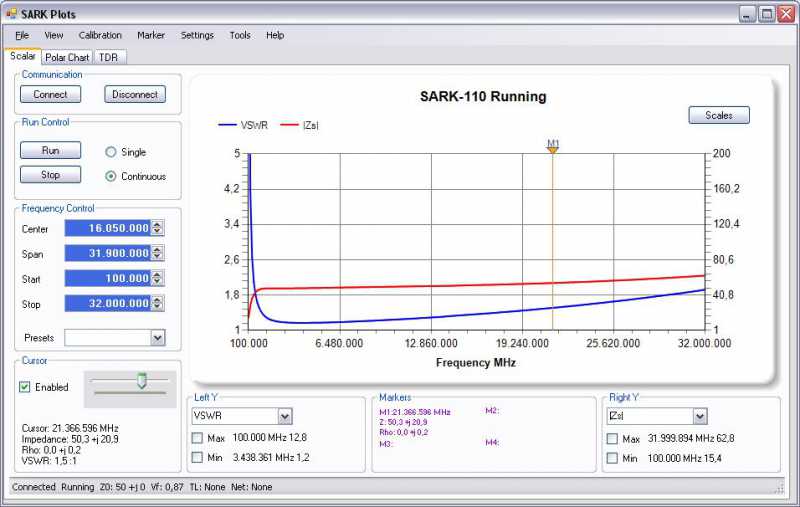Adjust the Center frequency spinner arrows
Viewport: 800px width, 507px height.
(158, 228)
